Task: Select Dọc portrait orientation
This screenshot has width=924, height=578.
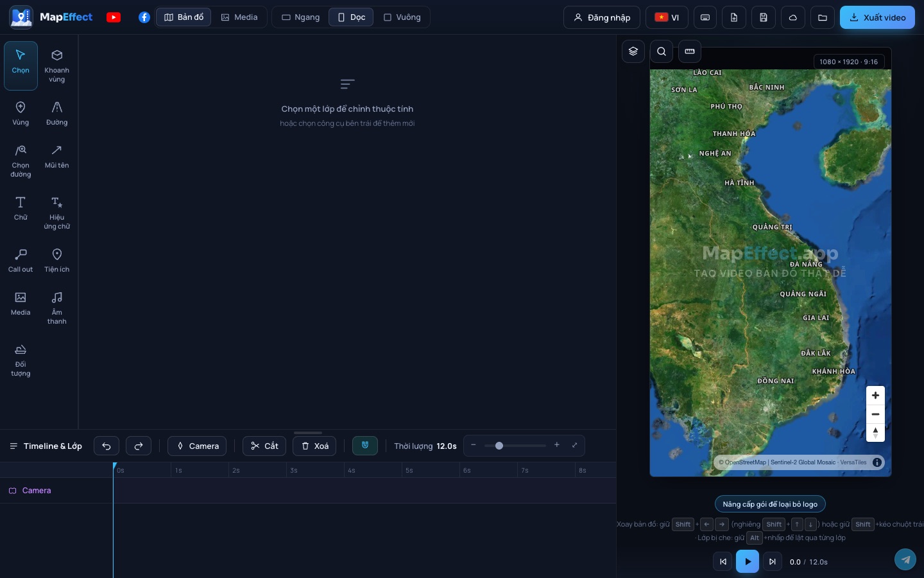Action: click(x=351, y=17)
